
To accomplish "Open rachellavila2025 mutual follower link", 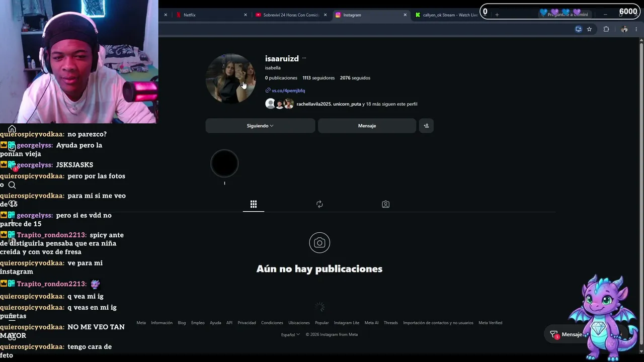I will (x=313, y=104).
